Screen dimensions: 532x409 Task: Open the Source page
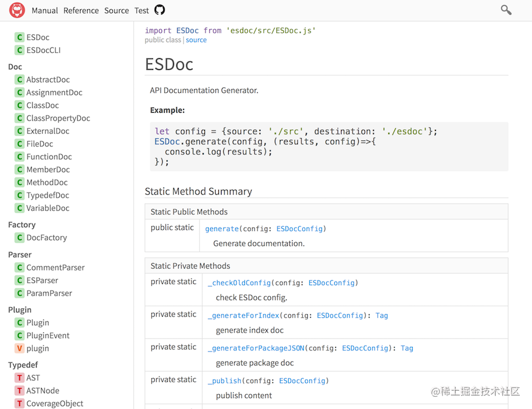coord(117,11)
